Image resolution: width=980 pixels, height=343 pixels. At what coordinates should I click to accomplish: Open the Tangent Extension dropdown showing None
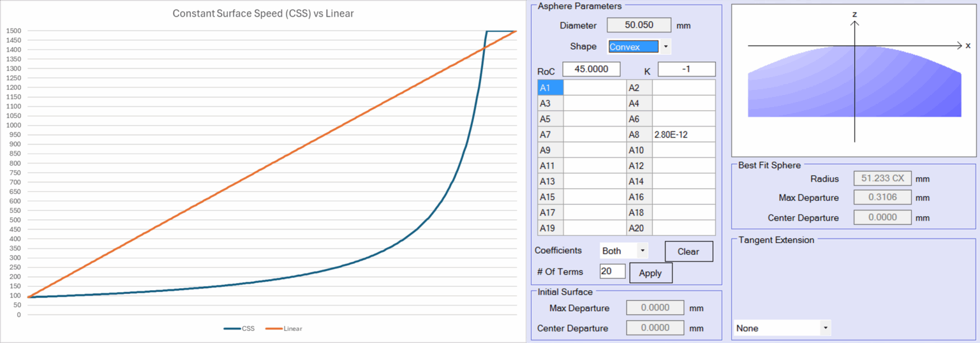click(x=782, y=328)
